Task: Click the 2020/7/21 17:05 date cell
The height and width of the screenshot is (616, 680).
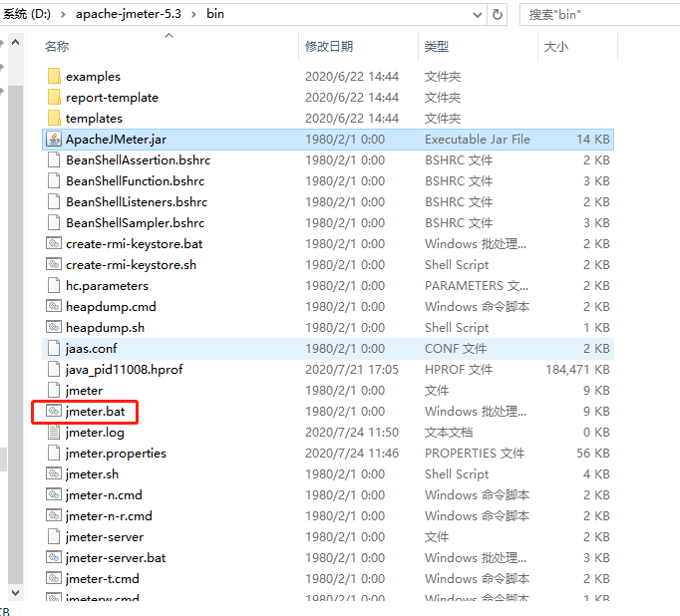Action: [352, 370]
